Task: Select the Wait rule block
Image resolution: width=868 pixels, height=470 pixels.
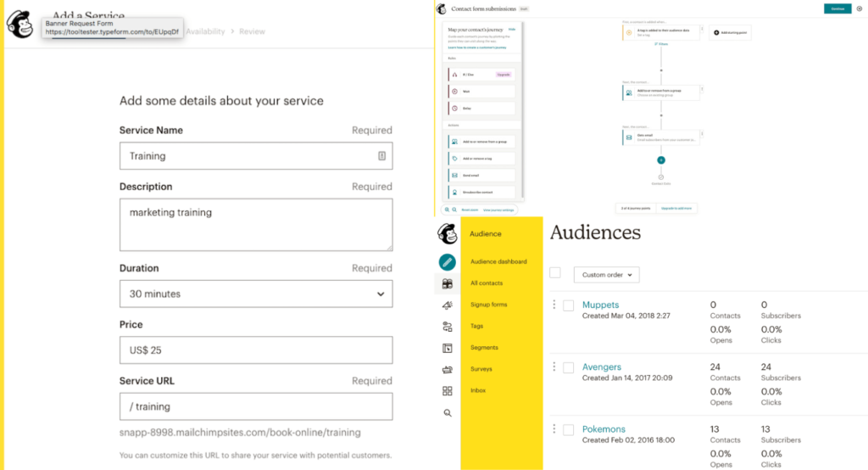Action: coord(481,92)
